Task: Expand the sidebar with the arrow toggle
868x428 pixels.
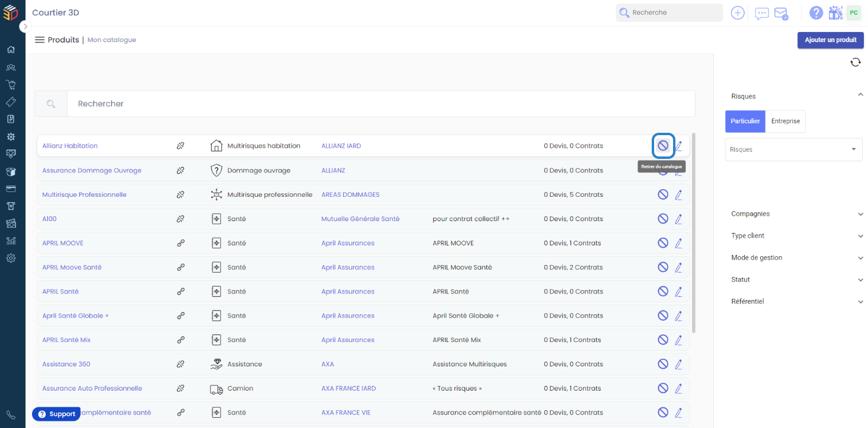Action: (25, 27)
